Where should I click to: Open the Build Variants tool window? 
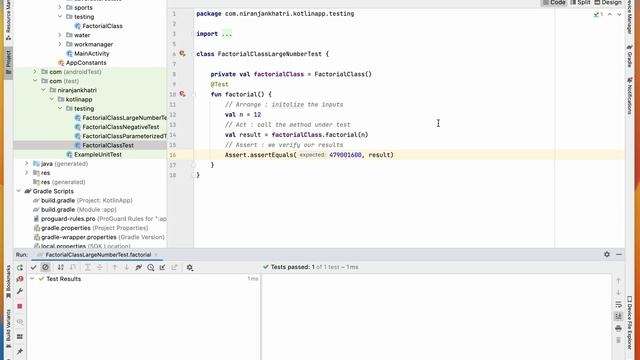(8, 329)
